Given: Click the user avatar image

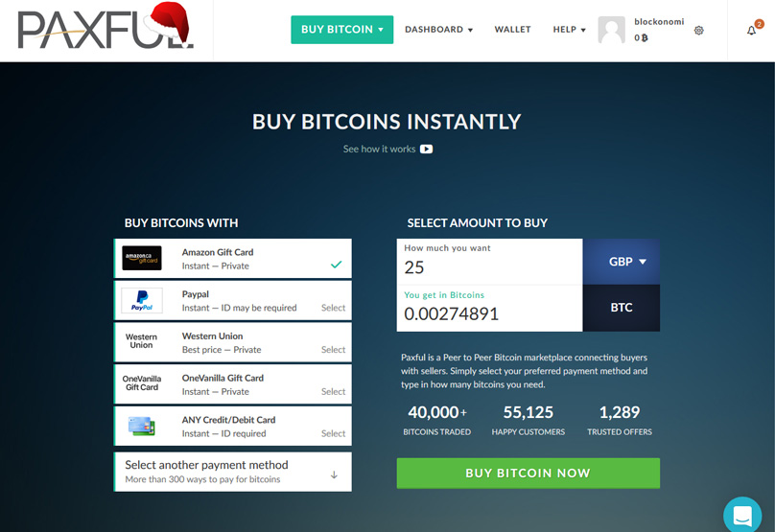Looking at the screenshot, I should 611,30.
